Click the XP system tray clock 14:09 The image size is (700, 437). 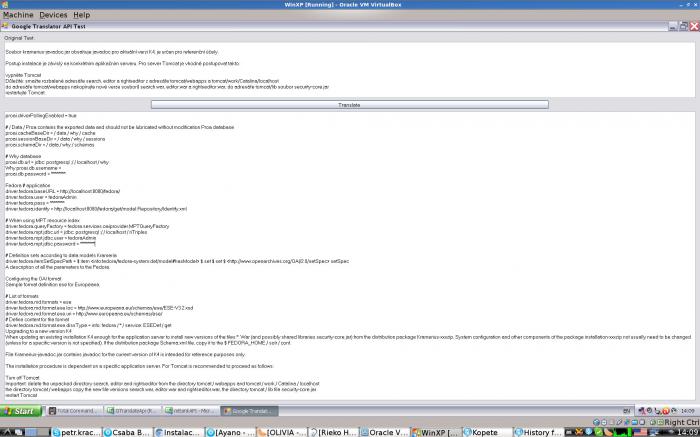coord(688,411)
